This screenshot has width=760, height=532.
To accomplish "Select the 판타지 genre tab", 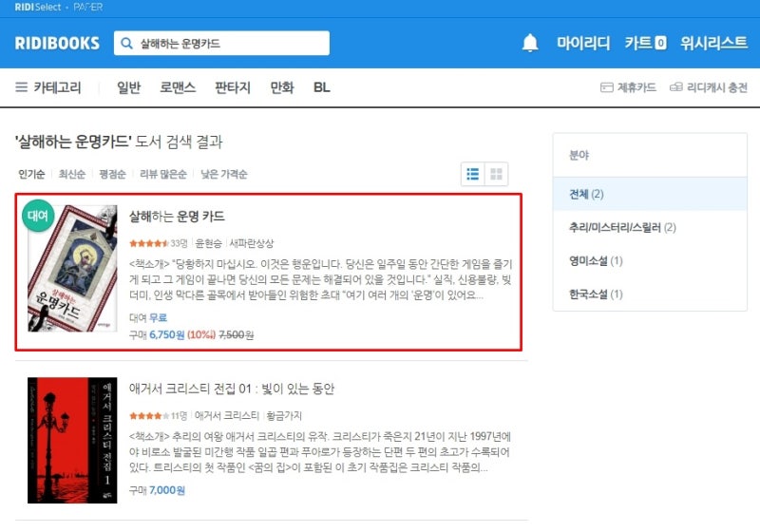I will pyautogui.click(x=233, y=87).
